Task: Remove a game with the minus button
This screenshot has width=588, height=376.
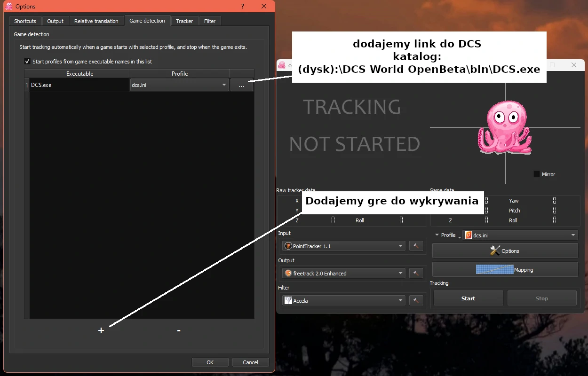Action: tap(179, 330)
